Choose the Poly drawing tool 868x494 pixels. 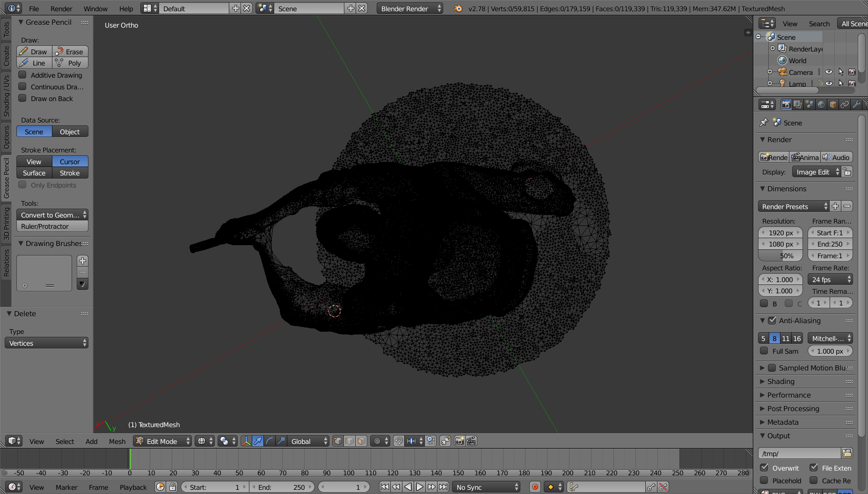click(70, 63)
